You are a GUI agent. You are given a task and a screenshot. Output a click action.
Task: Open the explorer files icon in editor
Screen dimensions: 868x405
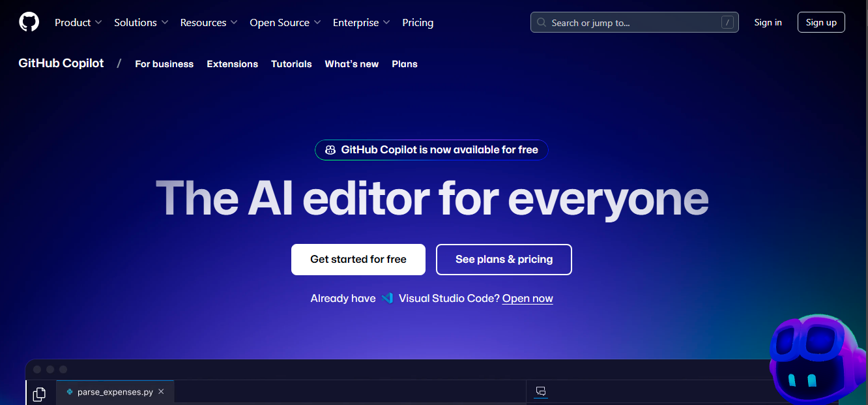click(x=40, y=393)
